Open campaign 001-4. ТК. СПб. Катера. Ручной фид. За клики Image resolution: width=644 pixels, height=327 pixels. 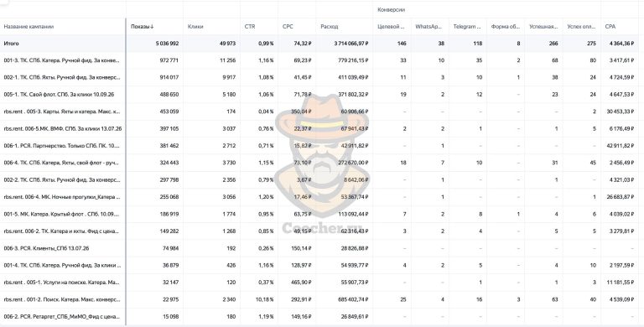click(62, 266)
